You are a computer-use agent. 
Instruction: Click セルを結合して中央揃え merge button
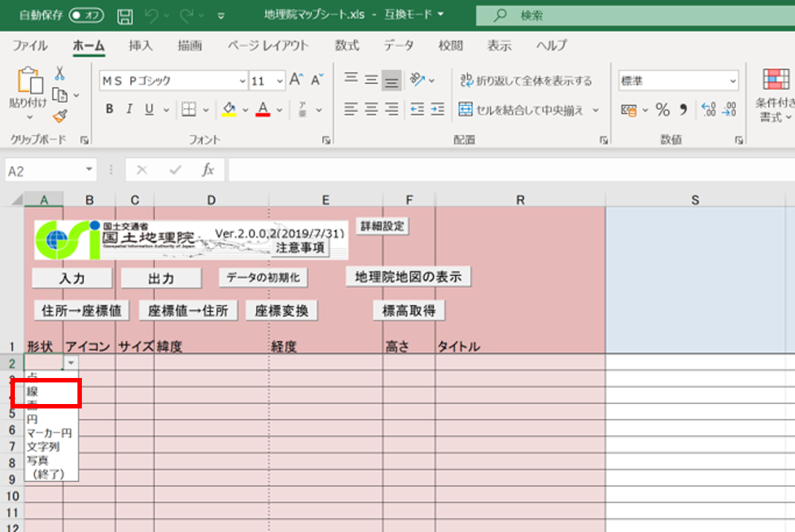pos(521,109)
